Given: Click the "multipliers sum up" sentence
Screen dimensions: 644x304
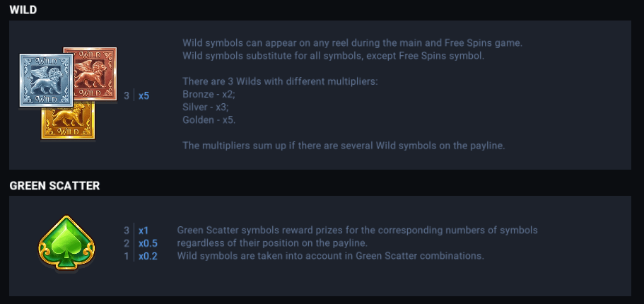Looking at the screenshot, I should tap(344, 146).
